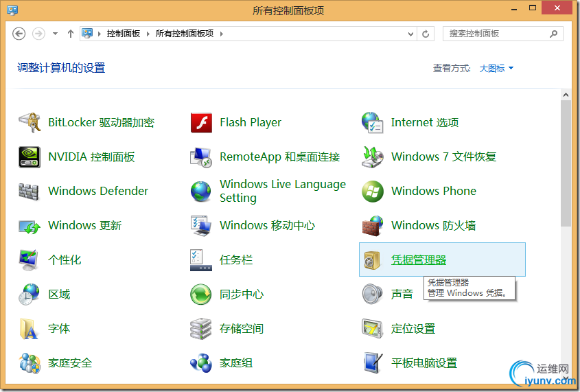Open the Windows Defender link text
The image size is (580, 392).
[x=98, y=191]
